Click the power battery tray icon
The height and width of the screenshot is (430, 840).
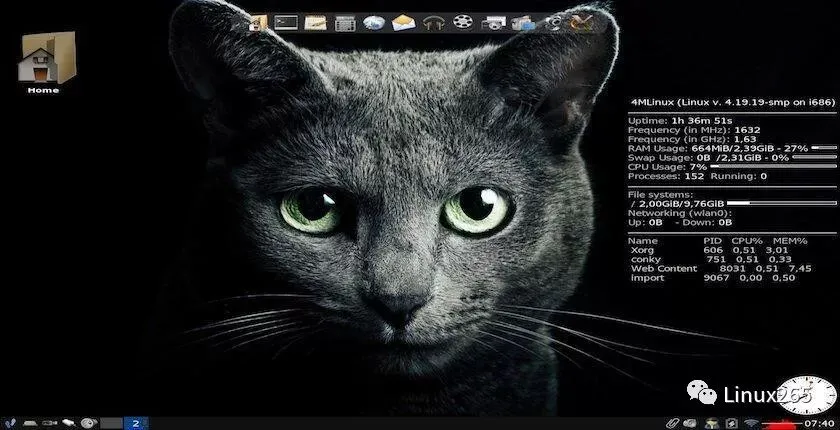[x=731, y=424]
